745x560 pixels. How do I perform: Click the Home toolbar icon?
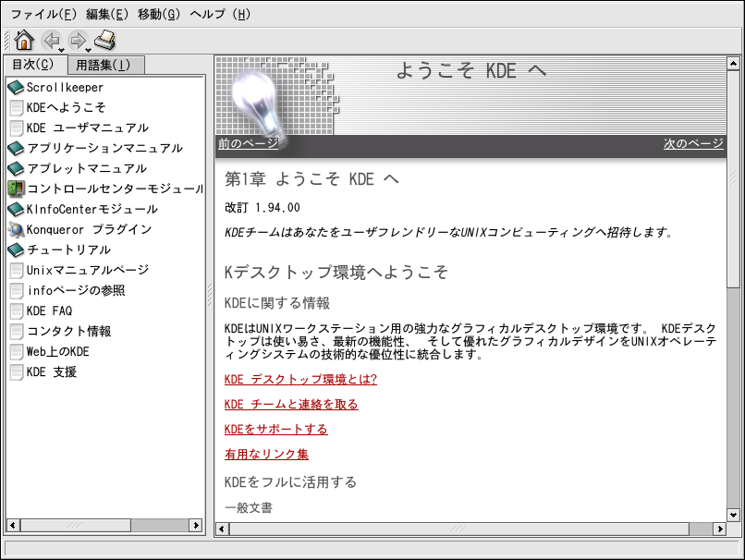point(24,40)
